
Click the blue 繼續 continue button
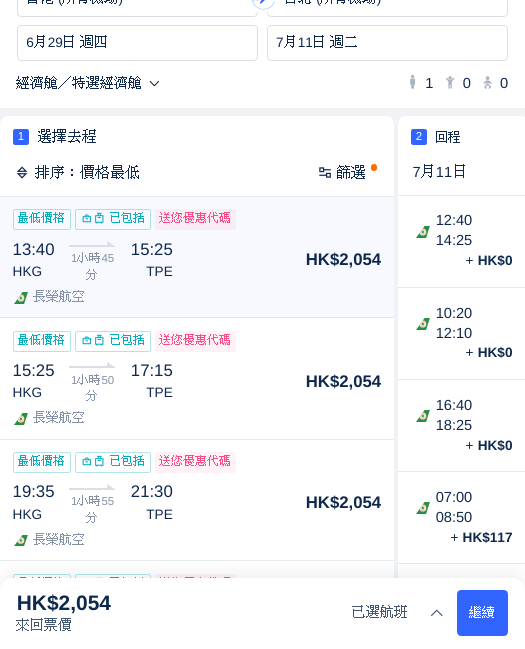[x=482, y=613]
